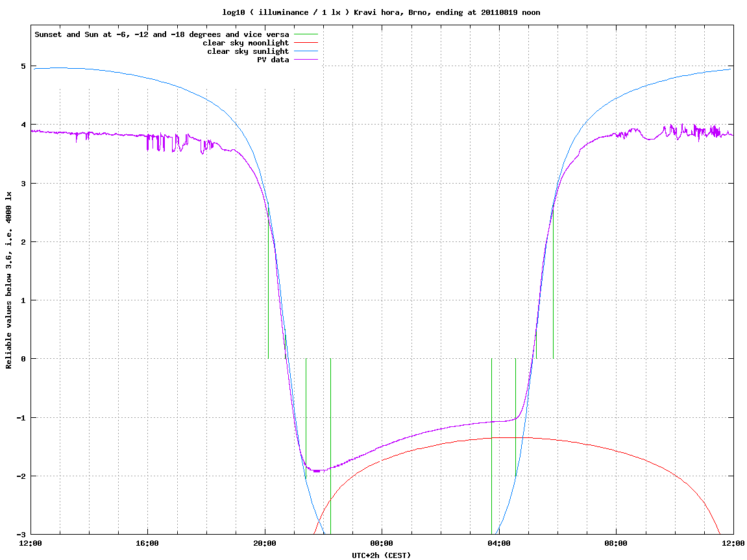The image size is (747, 560).
Task: Click legend entry 'PV data'
Action: point(273,60)
